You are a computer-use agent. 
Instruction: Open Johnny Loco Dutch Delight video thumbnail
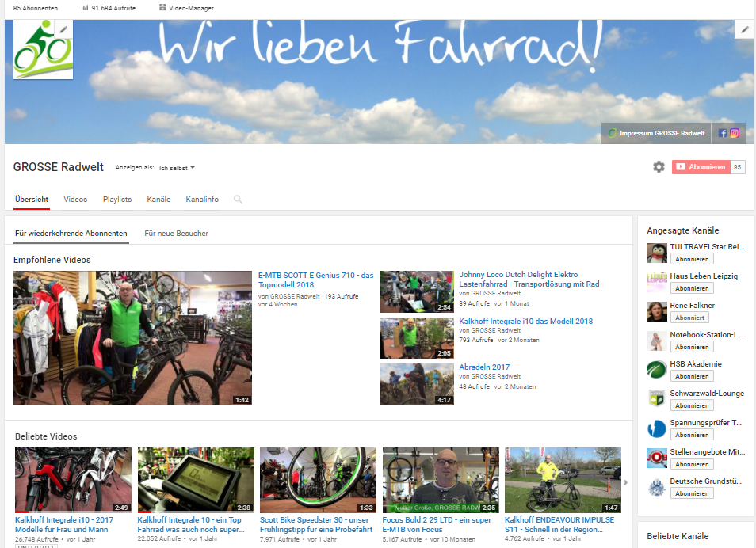[x=417, y=291]
